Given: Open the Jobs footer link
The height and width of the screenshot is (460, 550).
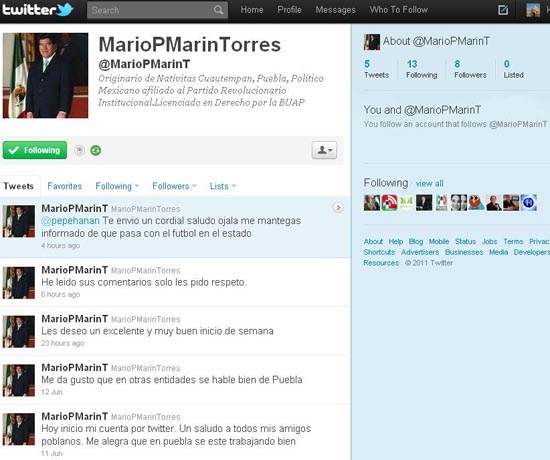Looking at the screenshot, I should (489, 241).
